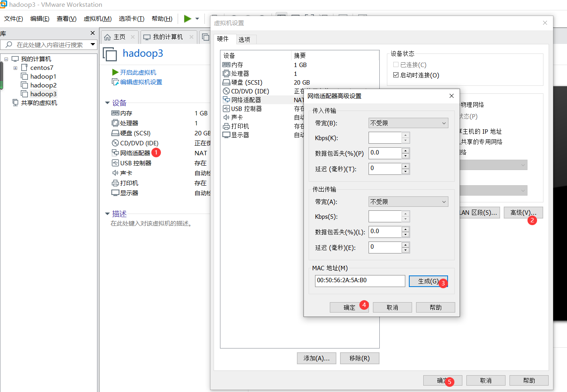This screenshot has height=392, width=567.
Task: Click the 内存 memory icon in summary page
Action: coord(115,113)
